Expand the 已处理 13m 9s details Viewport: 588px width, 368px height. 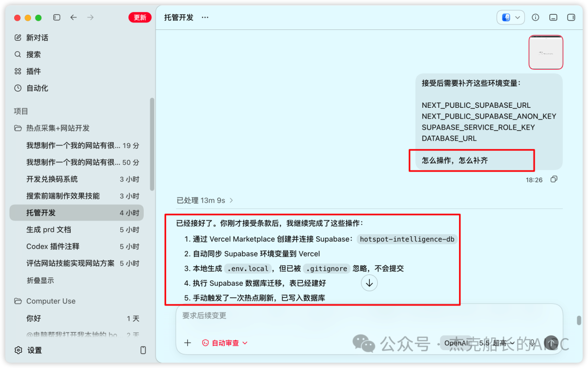[205, 200]
